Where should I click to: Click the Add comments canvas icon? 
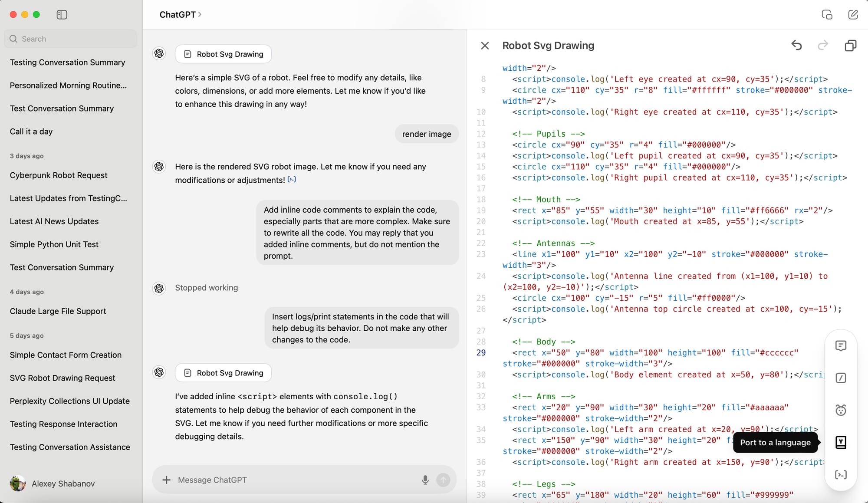(x=841, y=345)
